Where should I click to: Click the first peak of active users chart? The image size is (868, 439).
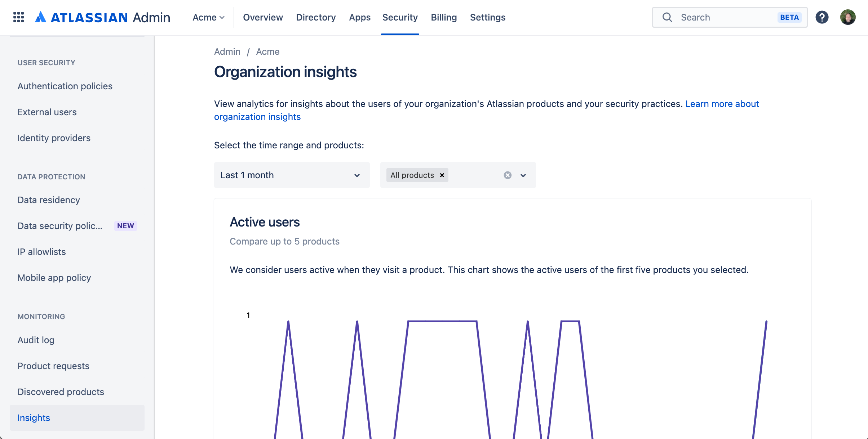point(288,321)
